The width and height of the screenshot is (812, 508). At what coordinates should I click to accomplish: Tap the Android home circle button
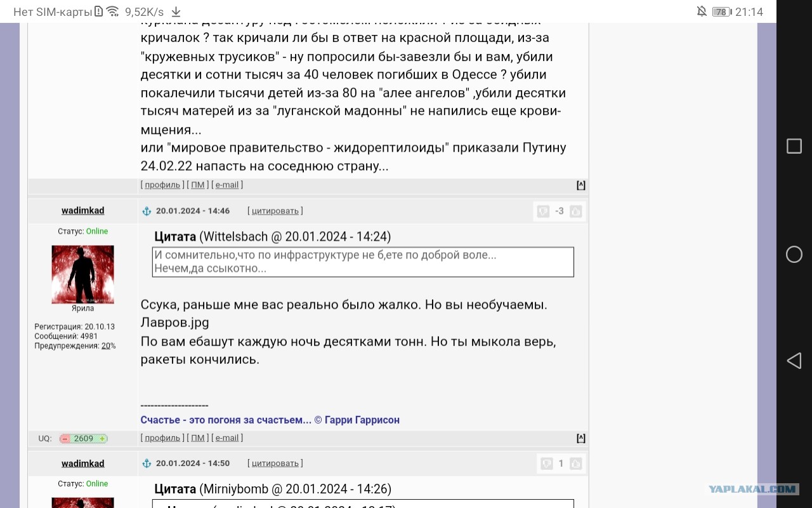pyautogui.click(x=794, y=254)
